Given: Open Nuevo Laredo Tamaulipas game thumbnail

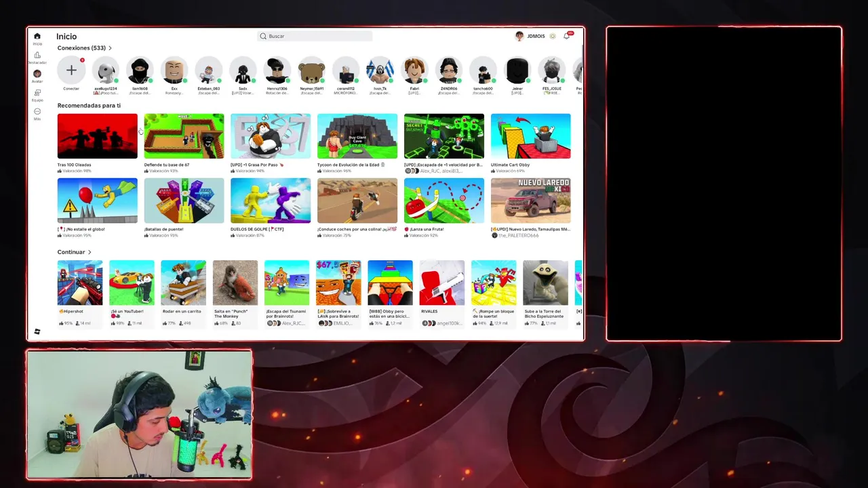Looking at the screenshot, I should (531, 201).
